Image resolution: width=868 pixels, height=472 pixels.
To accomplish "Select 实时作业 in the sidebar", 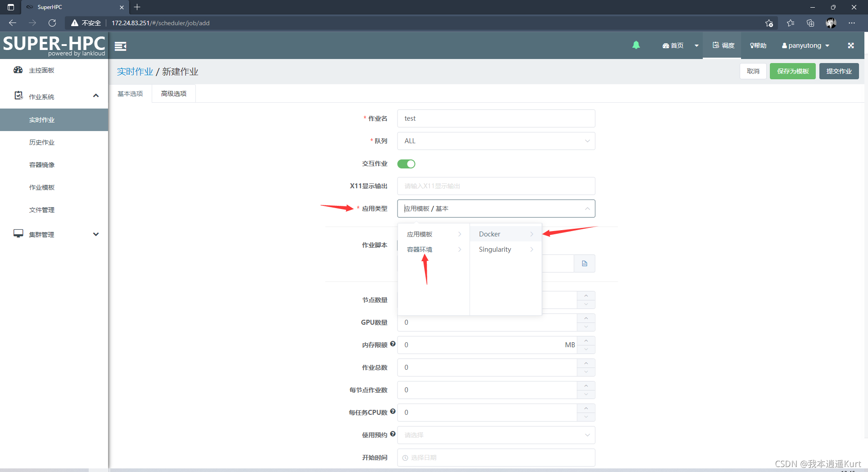I will click(54, 120).
